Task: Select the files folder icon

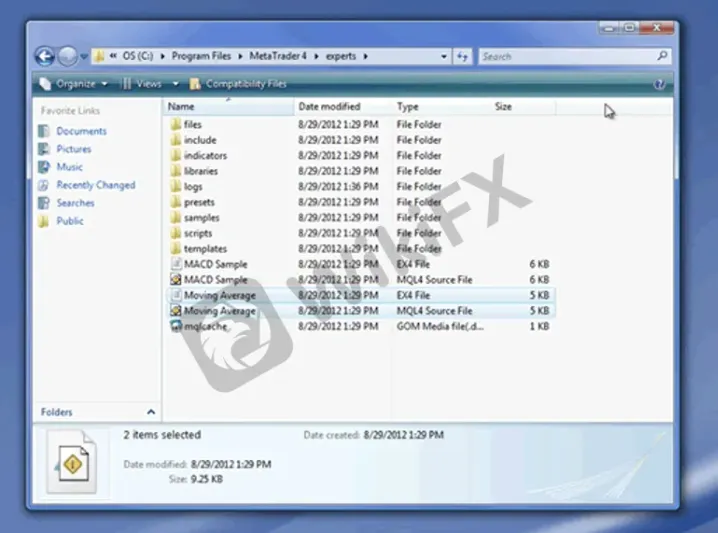Action: point(176,125)
